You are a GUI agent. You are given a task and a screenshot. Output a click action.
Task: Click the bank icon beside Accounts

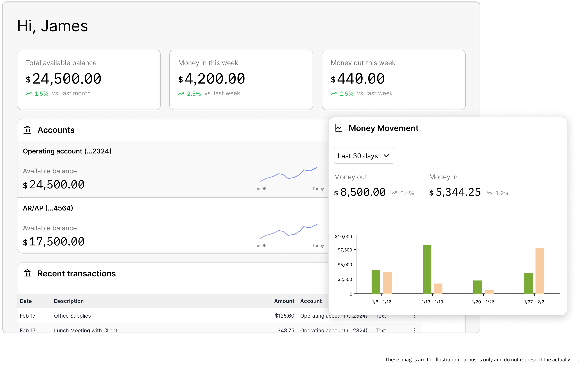(27, 130)
